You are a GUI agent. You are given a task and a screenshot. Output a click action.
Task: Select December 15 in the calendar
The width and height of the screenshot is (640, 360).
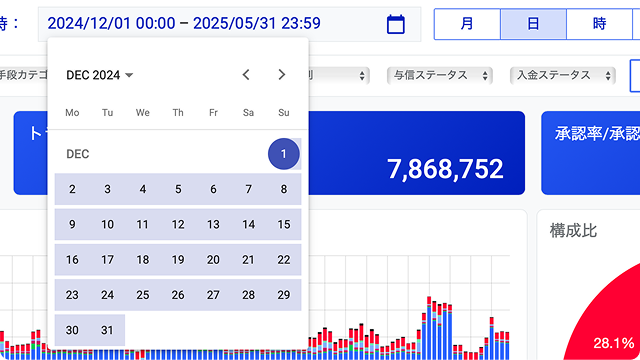coord(284,224)
